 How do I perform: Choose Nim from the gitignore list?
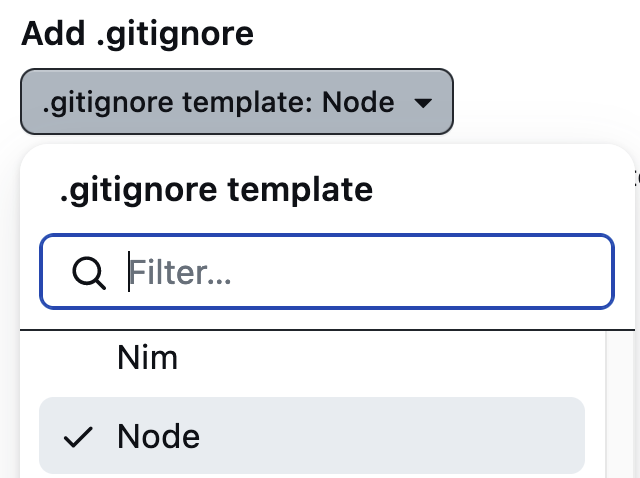[x=312, y=358]
